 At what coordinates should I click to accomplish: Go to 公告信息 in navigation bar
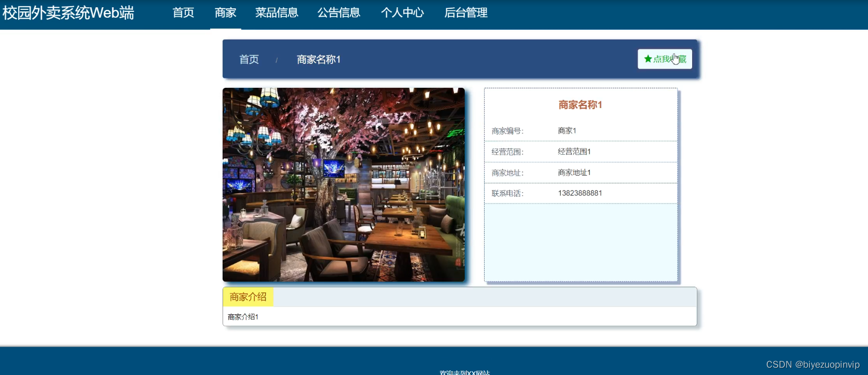pyautogui.click(x=339, y=13)
